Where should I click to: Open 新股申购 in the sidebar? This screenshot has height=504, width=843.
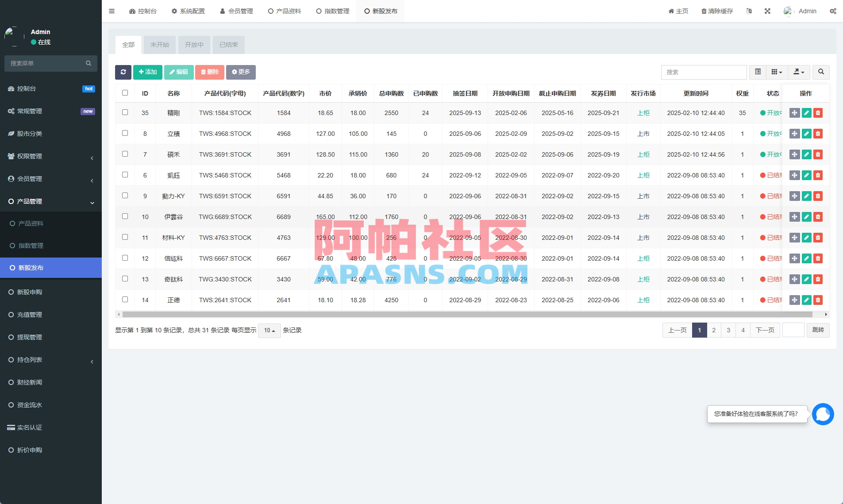[30, 292]
